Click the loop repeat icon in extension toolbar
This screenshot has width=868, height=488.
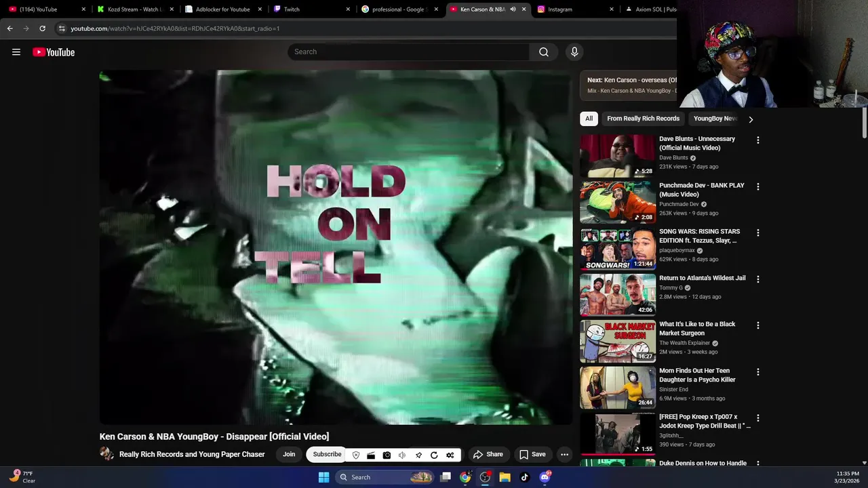[434, 455]
